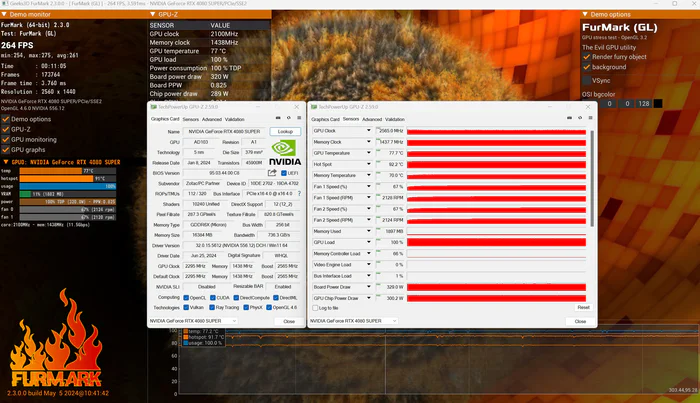Click the blue usage bar in GPU monitor
Viewport: 700px width, 403px height.
coord(68,186)
